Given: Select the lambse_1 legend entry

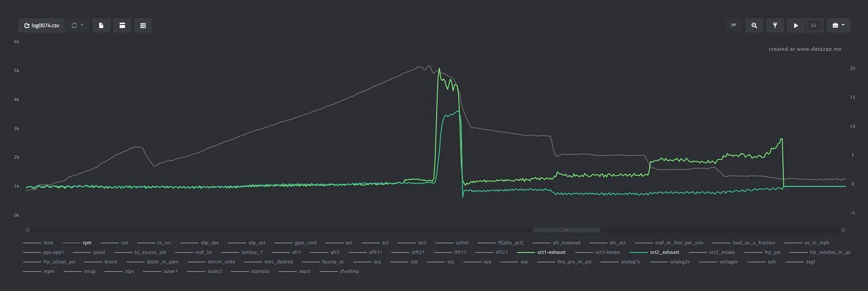Looking at the screenshot, I should (242, 253).
